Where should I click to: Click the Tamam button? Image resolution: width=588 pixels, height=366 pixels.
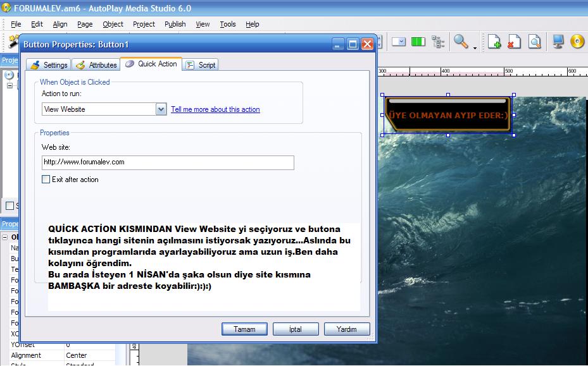244,329
